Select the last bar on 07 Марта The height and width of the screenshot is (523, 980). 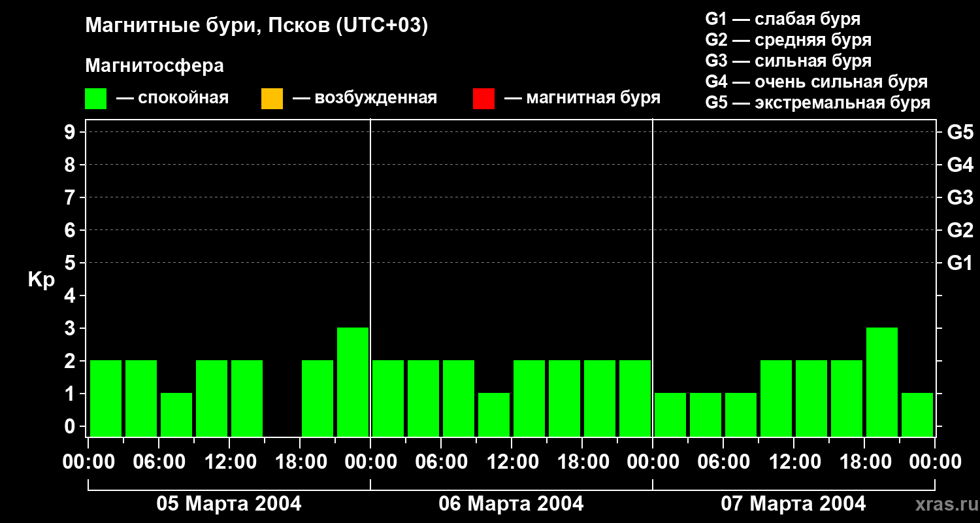coord(917,414)
